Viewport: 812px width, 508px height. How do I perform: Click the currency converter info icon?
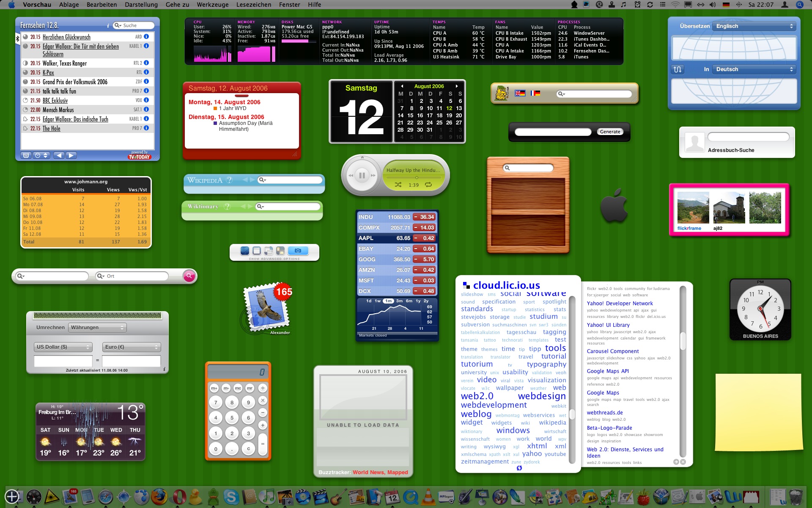coord(164,370)
